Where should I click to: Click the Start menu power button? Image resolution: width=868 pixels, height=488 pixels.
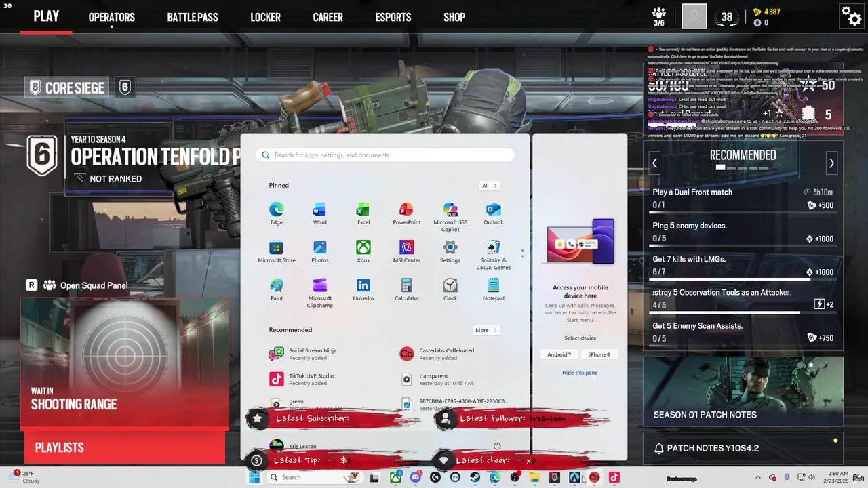click(497, 446)
